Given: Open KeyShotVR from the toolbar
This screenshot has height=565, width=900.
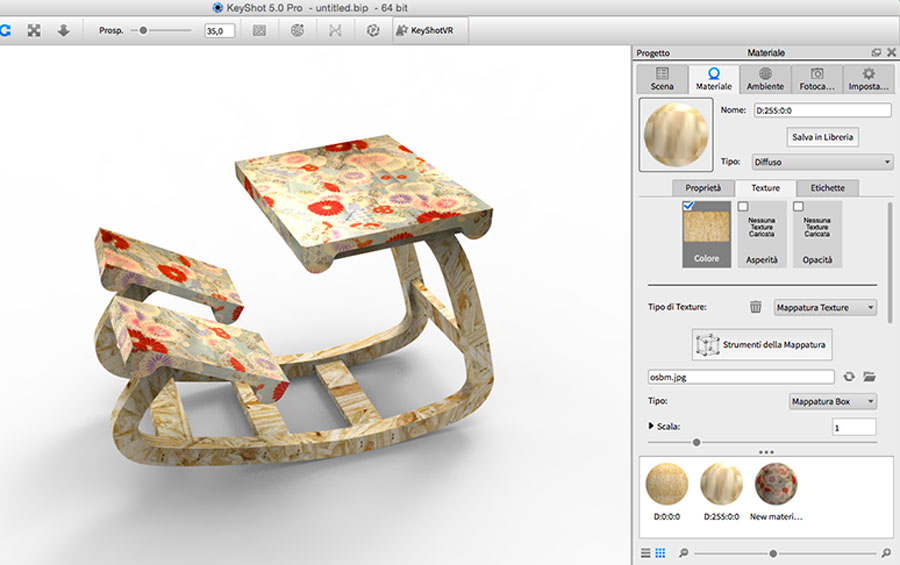Looking at the screenshot, I should (x=430, y=30).
